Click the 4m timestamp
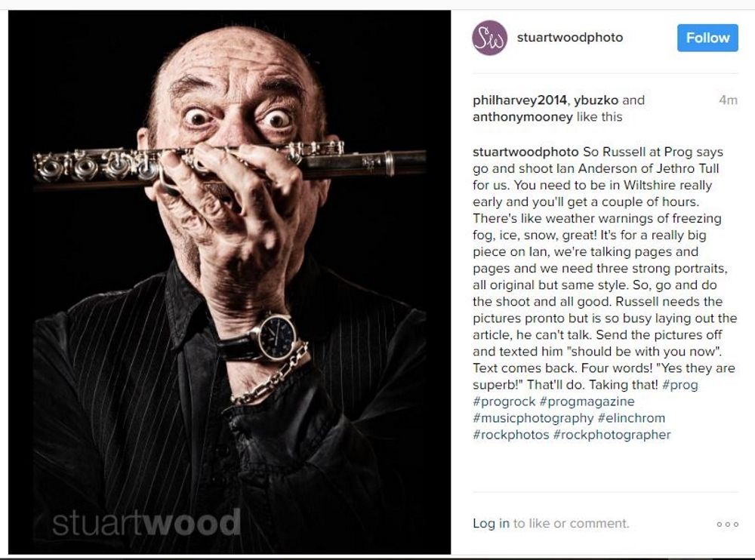Image resolution: width=755 pixels, height=560 pixels. (x=728, y=100)
